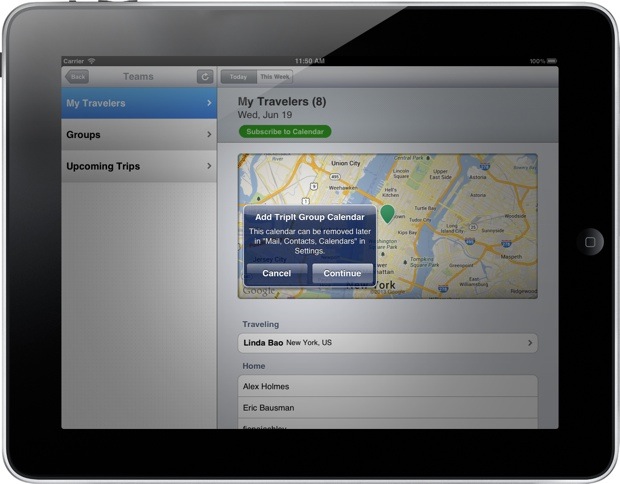Tap the green map pin marker
620x484 pixels.
coord(388,214)
